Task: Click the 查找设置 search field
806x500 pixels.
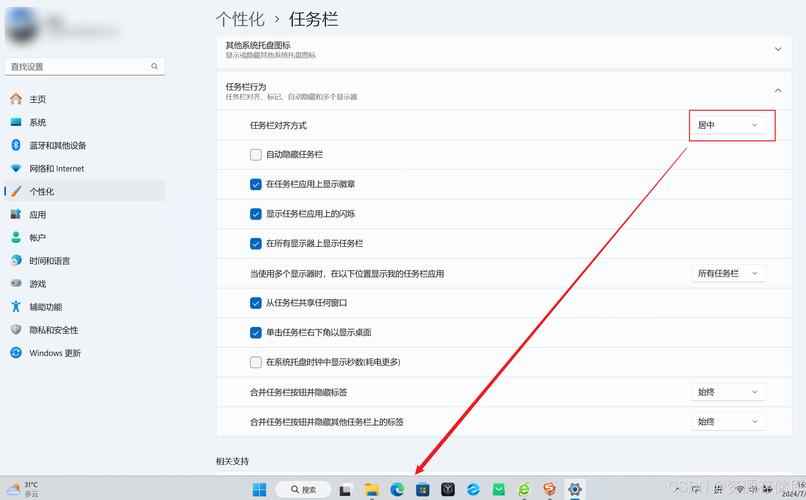Action: (85, 66)
